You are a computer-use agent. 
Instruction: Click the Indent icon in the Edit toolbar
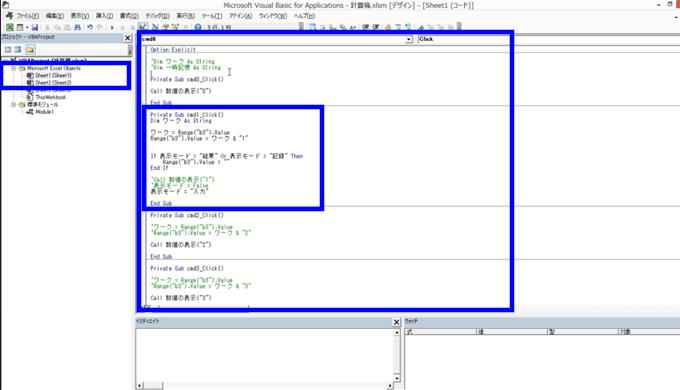point(366,27)
